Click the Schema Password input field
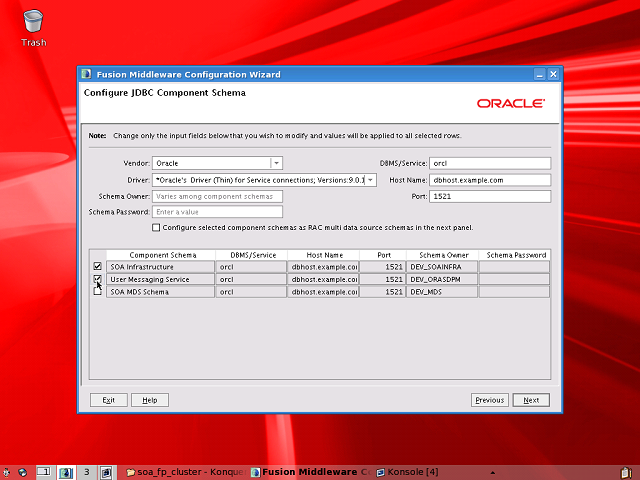This screenshot has height=480, width=640. (217, 212)
